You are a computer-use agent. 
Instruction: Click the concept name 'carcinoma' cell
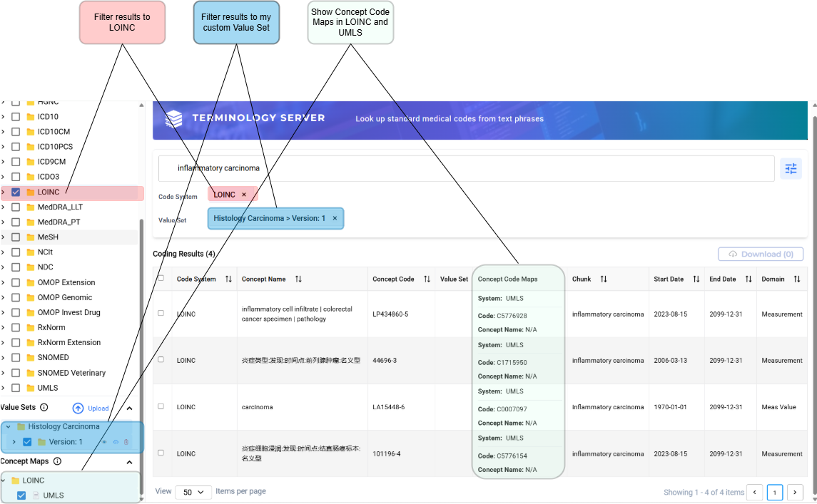[x=257, y=407]
